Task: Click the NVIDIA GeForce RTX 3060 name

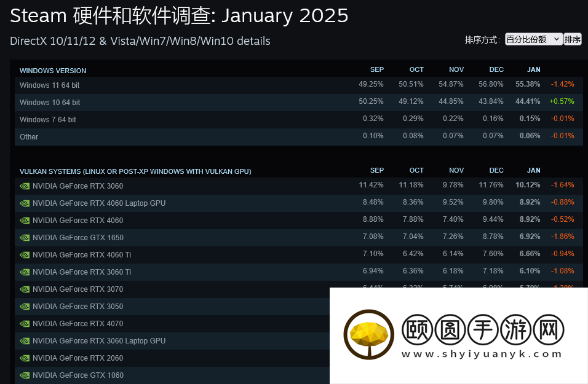Action: point(77,186)
